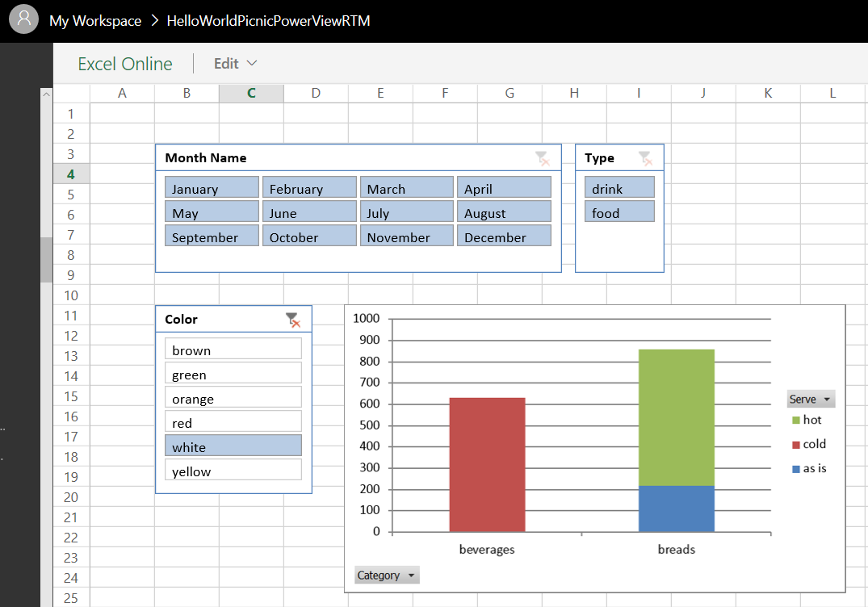The height and width of the screenshot is (607, 868).
Task: Open the Edit dropdown menu
Action: (235, 64)
